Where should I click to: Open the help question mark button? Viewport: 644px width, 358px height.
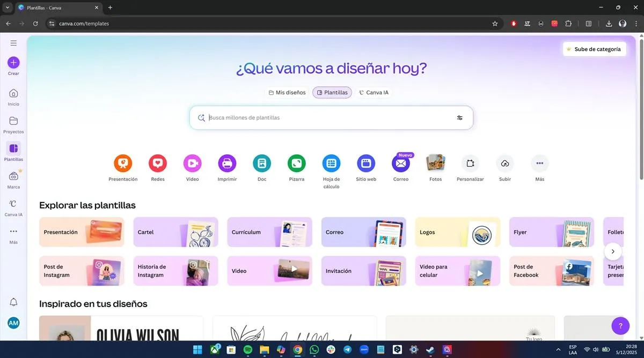click(620, 325)
